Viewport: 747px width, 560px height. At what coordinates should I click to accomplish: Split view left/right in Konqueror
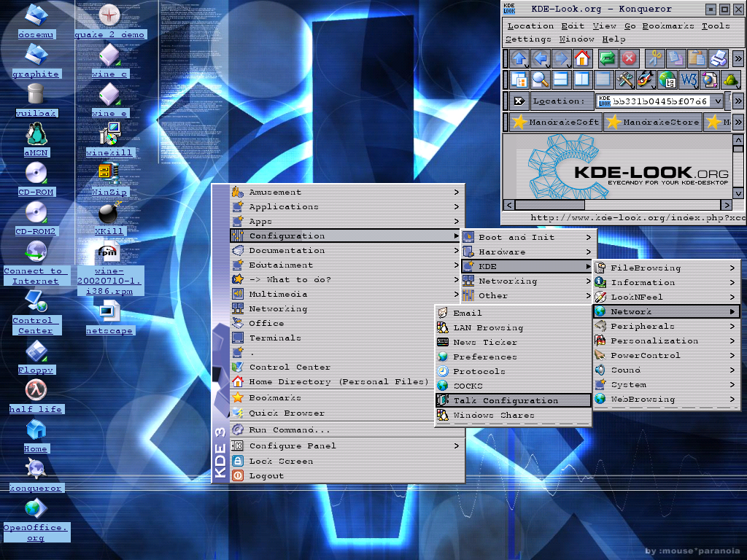[x=582, y=79]
